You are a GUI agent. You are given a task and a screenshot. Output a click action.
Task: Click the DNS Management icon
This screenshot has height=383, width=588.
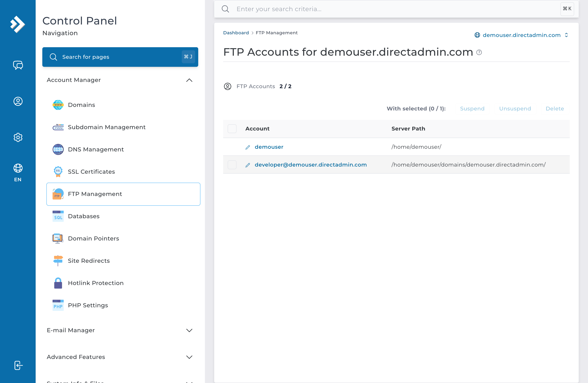pos(58,149)
